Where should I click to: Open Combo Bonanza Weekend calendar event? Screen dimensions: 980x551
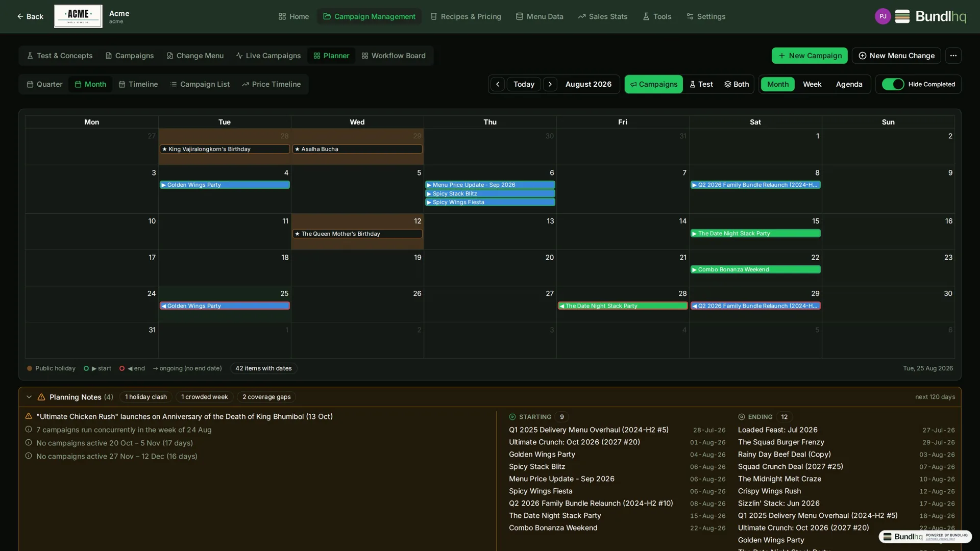[x=755, y=269]
